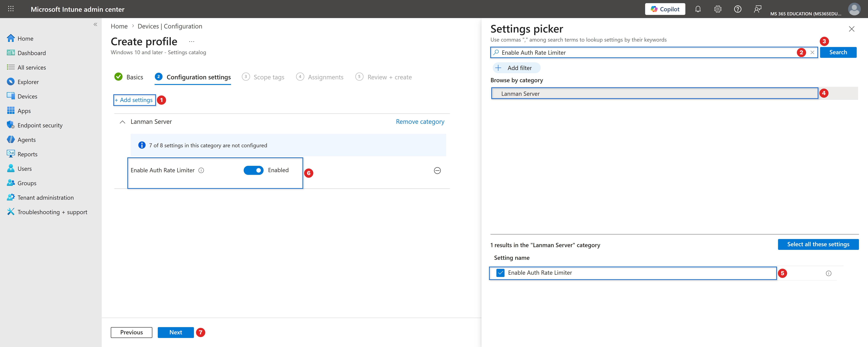Click the Previous button
The height and width of the screenshot is (347, 868).
tap(131, 333)
